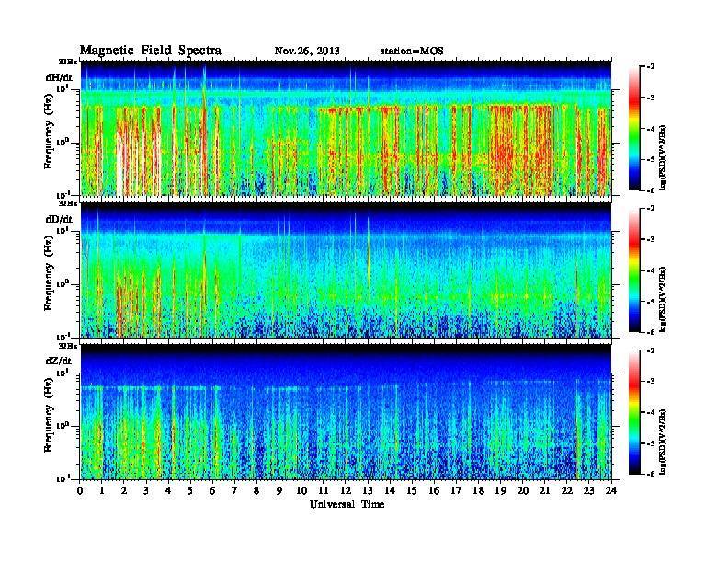Click hour 17 on the time axis
The image size is (728, 563).
tap(456, 490)
